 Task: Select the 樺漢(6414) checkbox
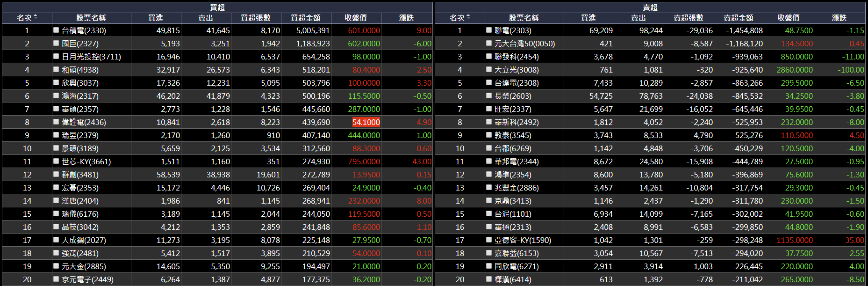489,279
